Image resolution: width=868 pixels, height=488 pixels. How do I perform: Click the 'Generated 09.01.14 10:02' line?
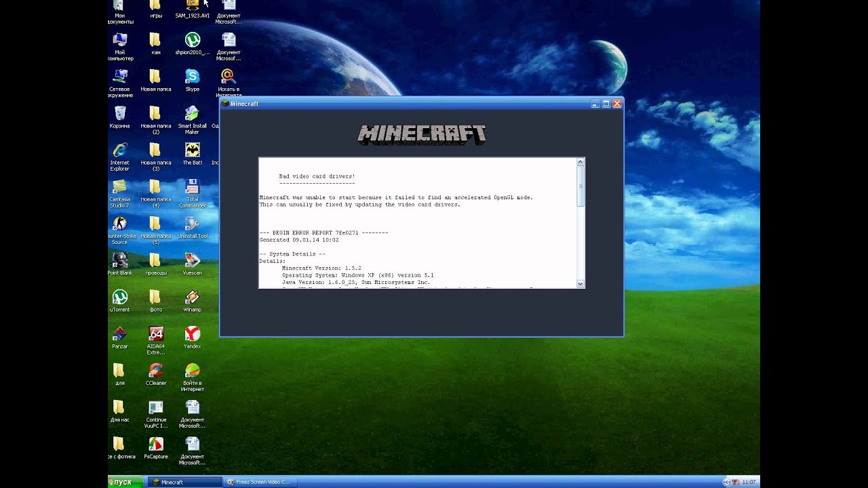pos(299,240)
